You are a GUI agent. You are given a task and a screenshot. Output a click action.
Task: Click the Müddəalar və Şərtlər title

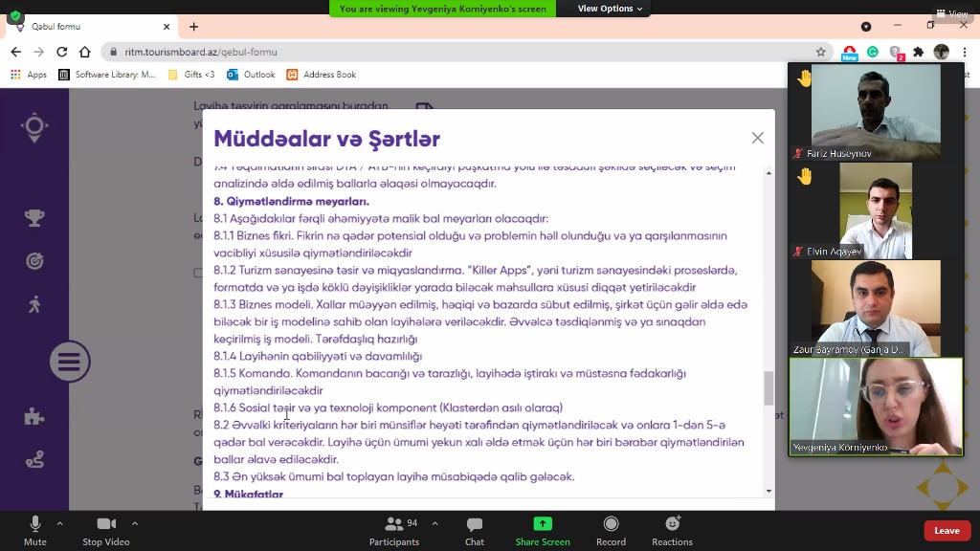(x=327, y=139)
